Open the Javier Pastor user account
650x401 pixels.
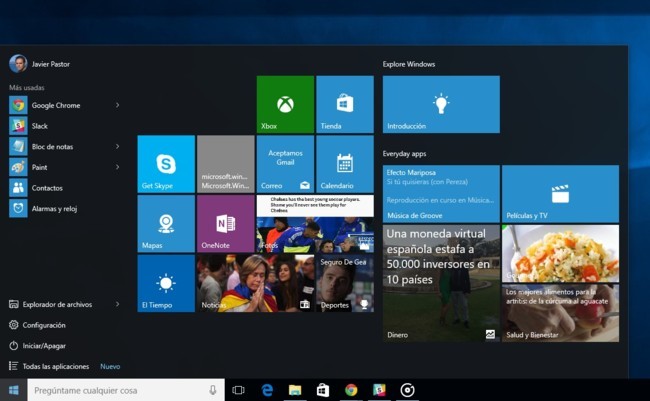click(40, 64)
